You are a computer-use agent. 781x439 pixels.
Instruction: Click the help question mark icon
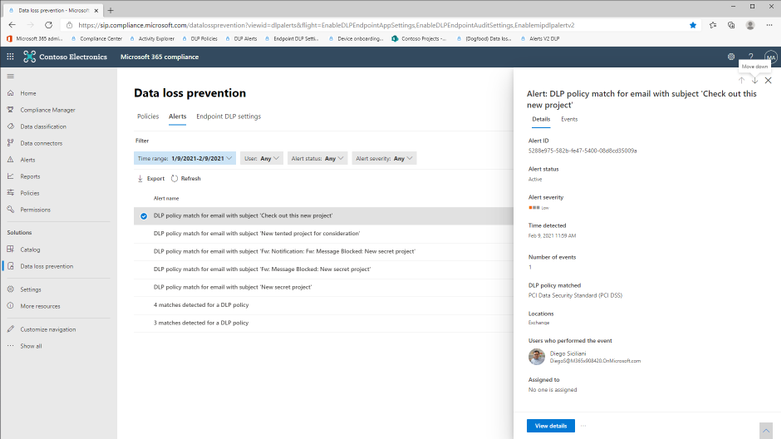click(x=751, y=57)
